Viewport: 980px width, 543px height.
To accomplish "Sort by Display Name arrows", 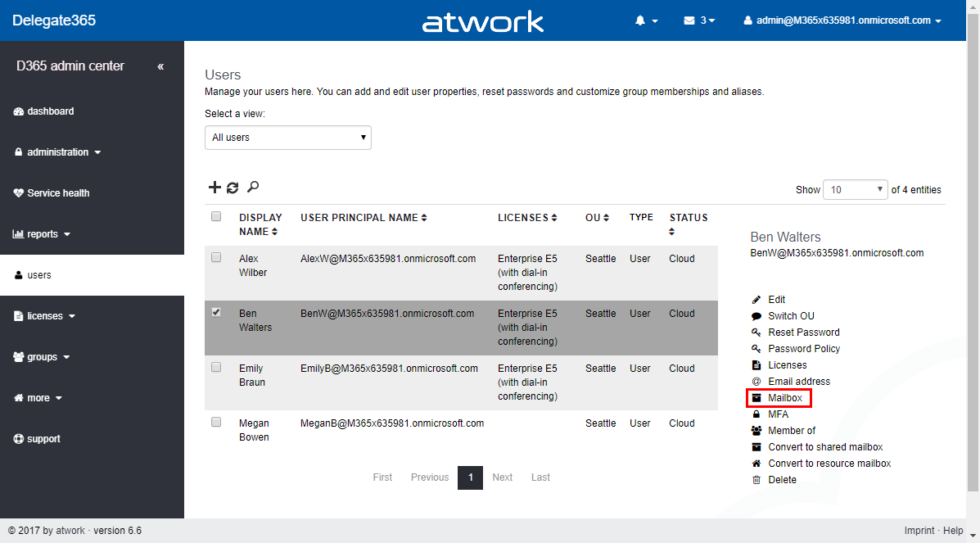I will click(274, 232).
